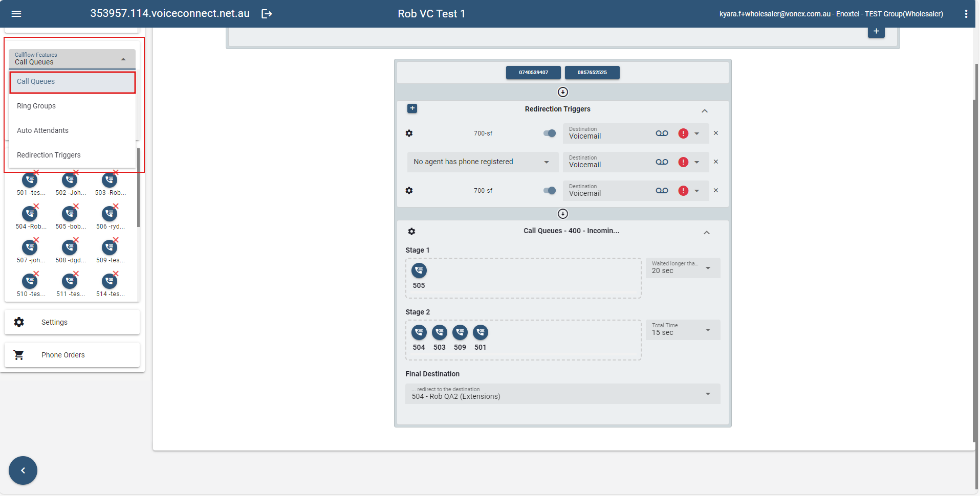The width and height of the screenshot is (980, 496).
Task: Open the hamburger navigation menu
Action: click(16, 14)
